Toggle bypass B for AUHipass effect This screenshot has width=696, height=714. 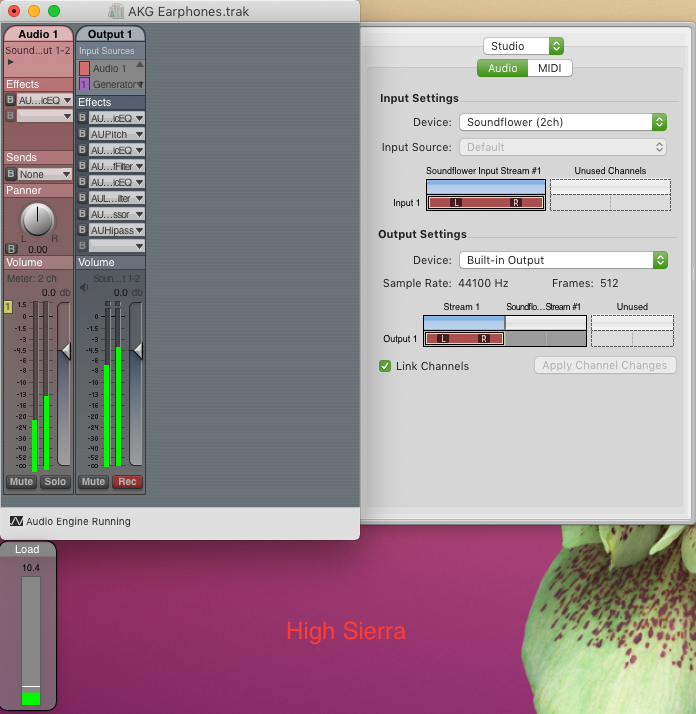coord(82,230)
